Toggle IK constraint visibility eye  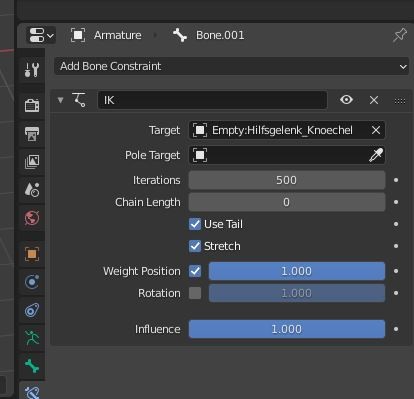[x=346, y=100]
